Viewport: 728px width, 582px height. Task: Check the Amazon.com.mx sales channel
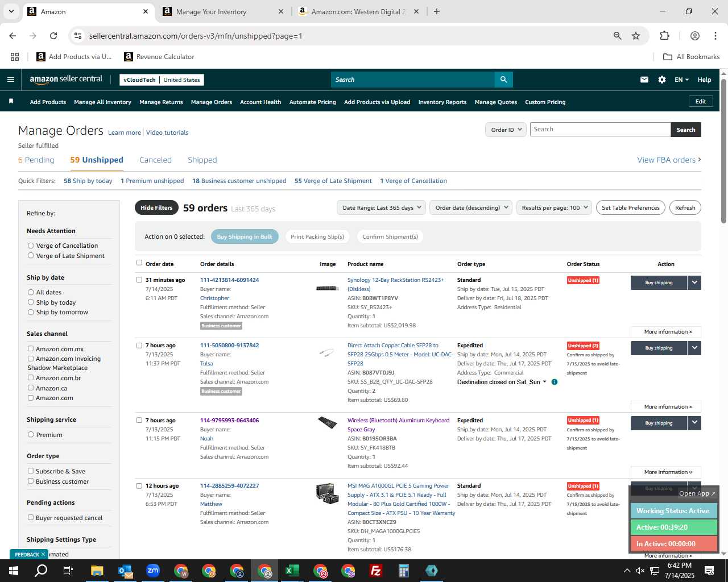(31, 349)
